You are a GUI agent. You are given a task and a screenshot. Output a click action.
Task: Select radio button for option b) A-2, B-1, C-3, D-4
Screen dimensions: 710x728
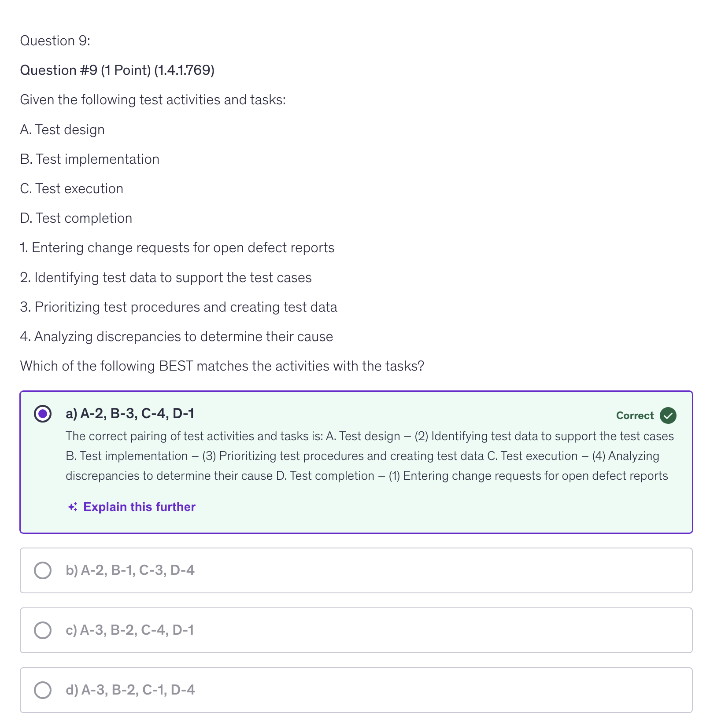(x=43, y=570)
